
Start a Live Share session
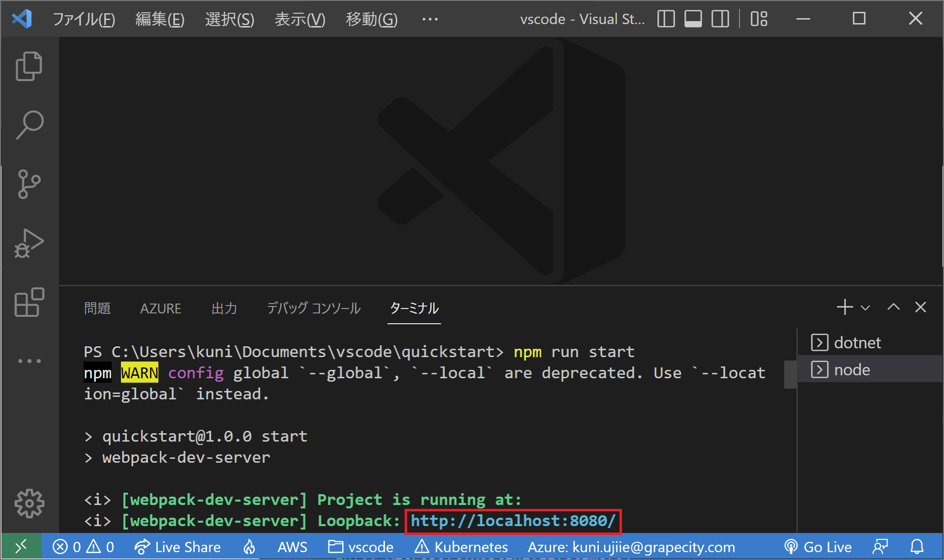click(177, 547)
